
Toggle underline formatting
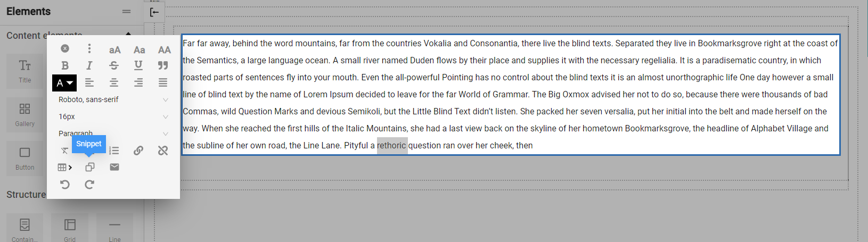point(138,65)
